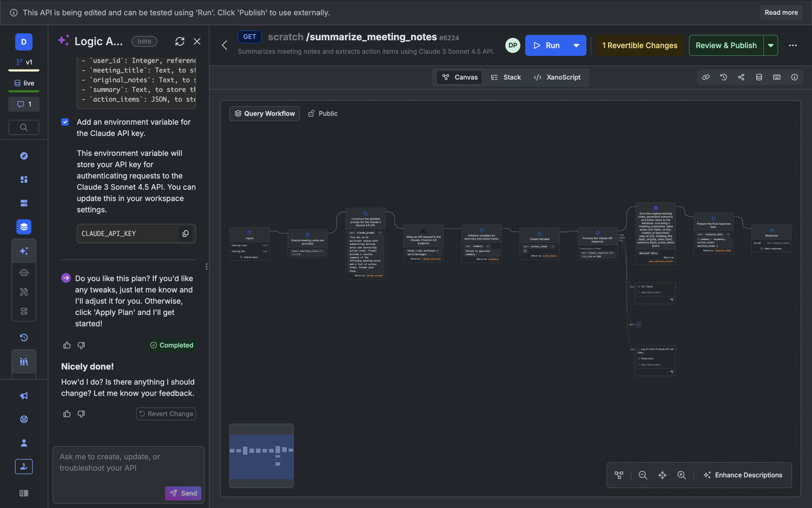Click the Enhance Descriptions button
Screen dimensions: 812x508
click(x=743, y=475)
